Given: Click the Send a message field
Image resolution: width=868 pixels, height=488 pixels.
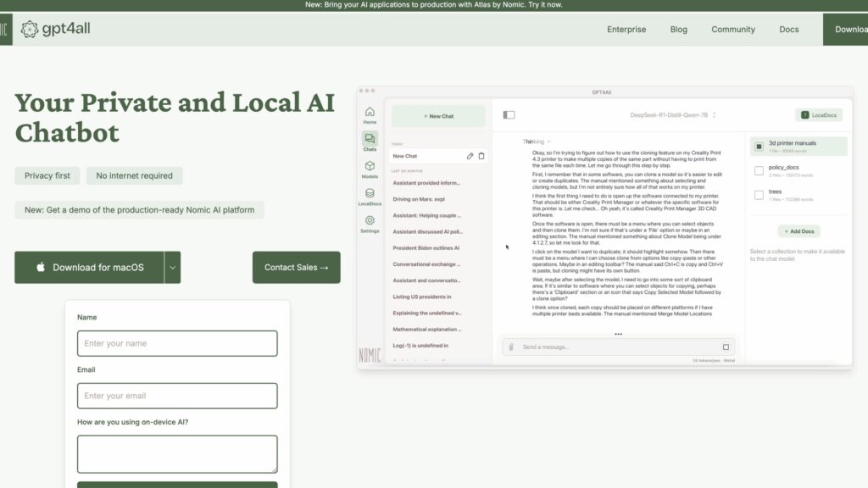Looking at the screenshot, I should 618,347.
